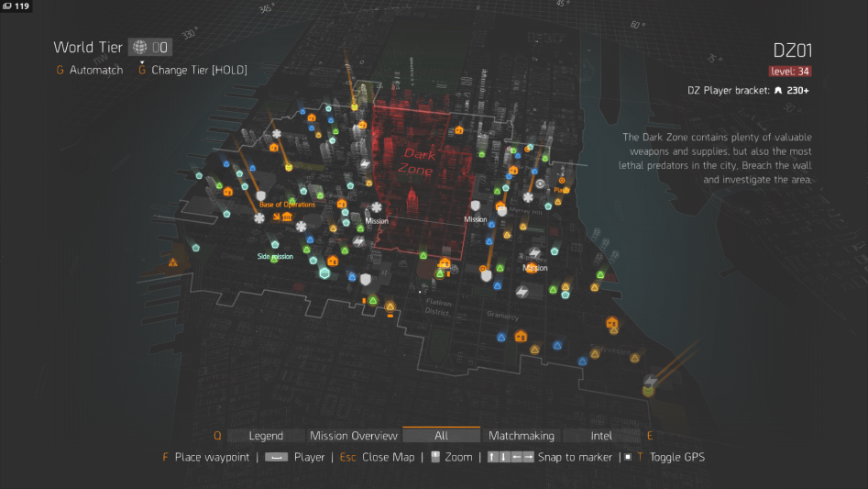Image resolution: width=868 pixels, height=489 pixels.
Task: Switch to the Intel tab
Action: (x=601, y=436)
